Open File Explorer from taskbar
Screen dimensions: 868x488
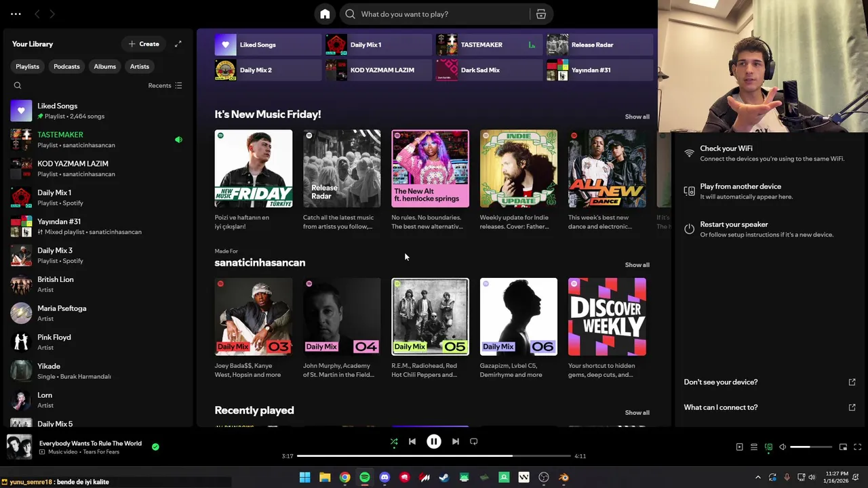tap(325, 478)
